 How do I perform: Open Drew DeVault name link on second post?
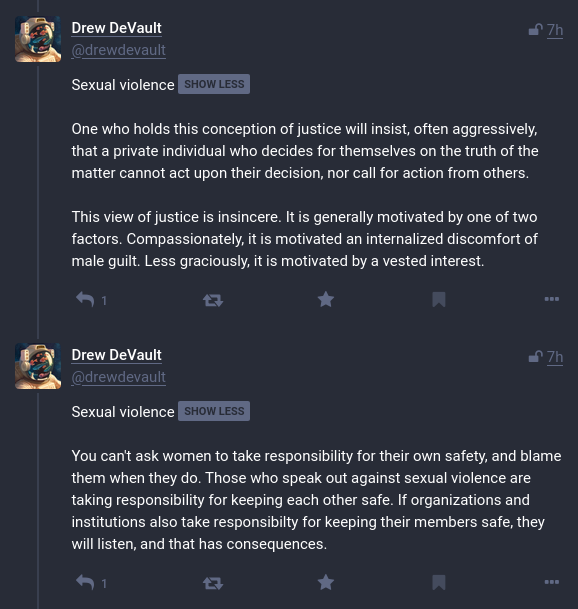click(x=117, y=355)
